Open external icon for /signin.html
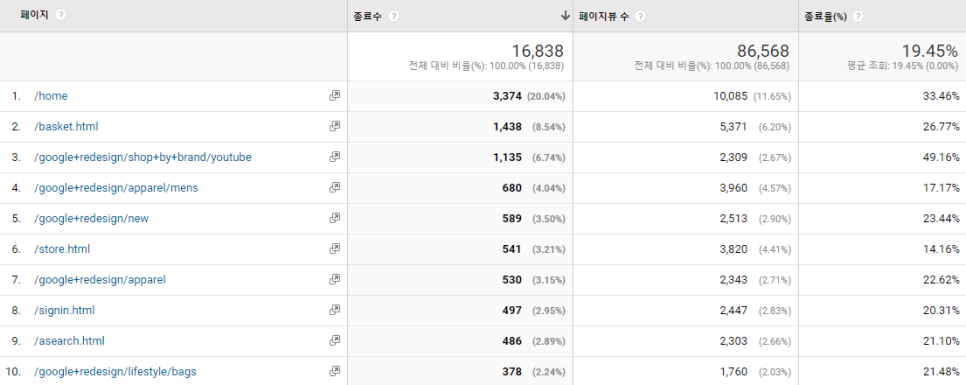This screenshot has width=966, height=385. [x=335, y=310]
